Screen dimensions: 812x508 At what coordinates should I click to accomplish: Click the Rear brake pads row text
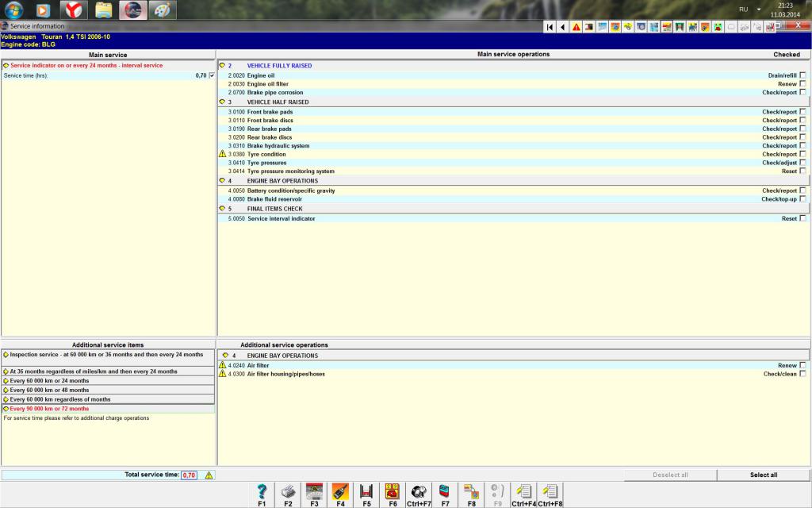pyautogui.click(x=270, y=129)
